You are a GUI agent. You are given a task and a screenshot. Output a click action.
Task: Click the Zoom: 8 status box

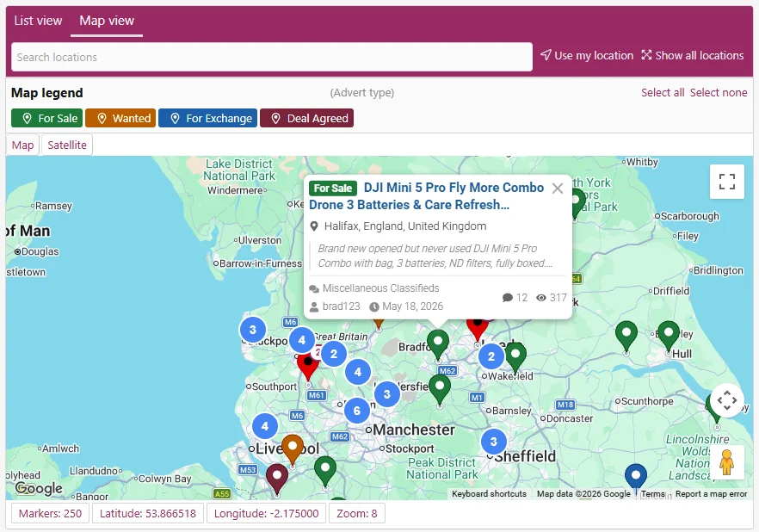tap(357, 513)
